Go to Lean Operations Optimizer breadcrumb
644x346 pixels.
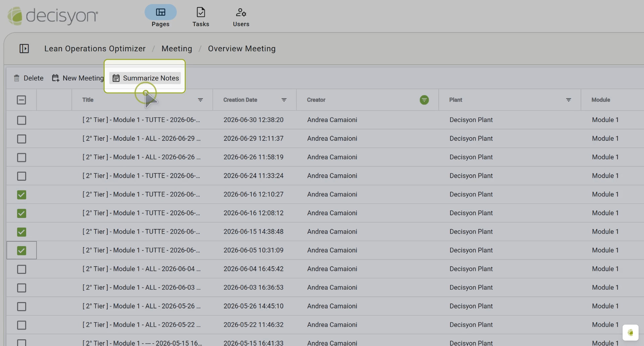tap(95, 49)
